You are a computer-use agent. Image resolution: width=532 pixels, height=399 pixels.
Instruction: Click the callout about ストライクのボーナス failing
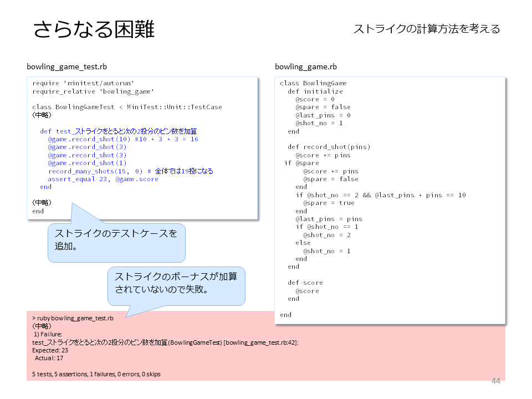click(x=176, y=283)
